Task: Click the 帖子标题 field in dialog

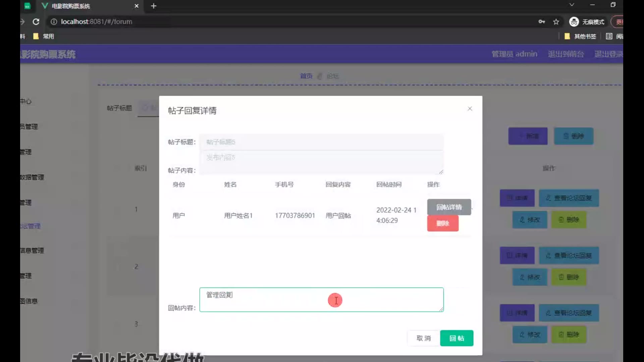Action: (x=321, y=142)
